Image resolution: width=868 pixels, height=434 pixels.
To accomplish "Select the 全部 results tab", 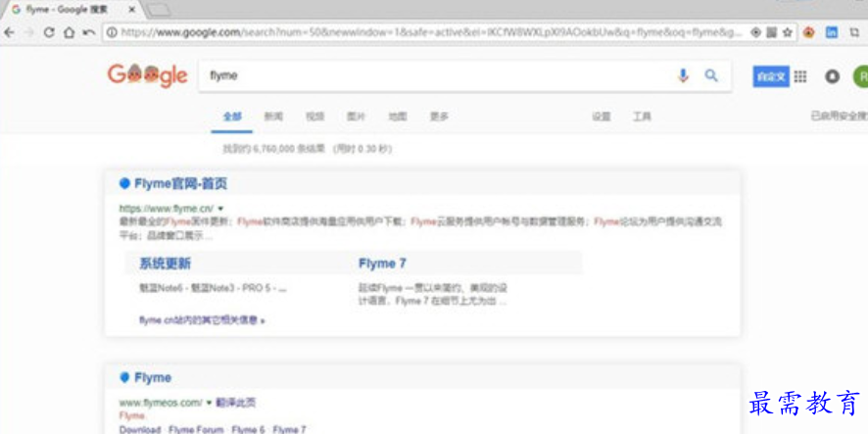I will tap(232, 117).
